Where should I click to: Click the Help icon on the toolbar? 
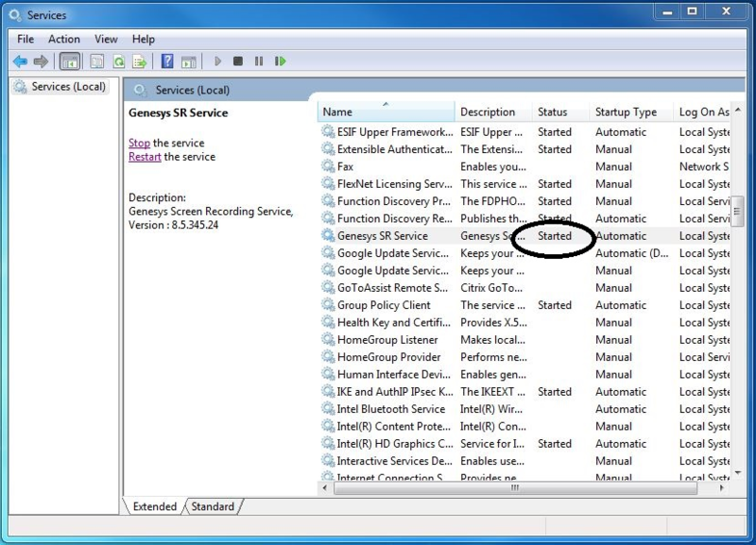pos(166,61)
